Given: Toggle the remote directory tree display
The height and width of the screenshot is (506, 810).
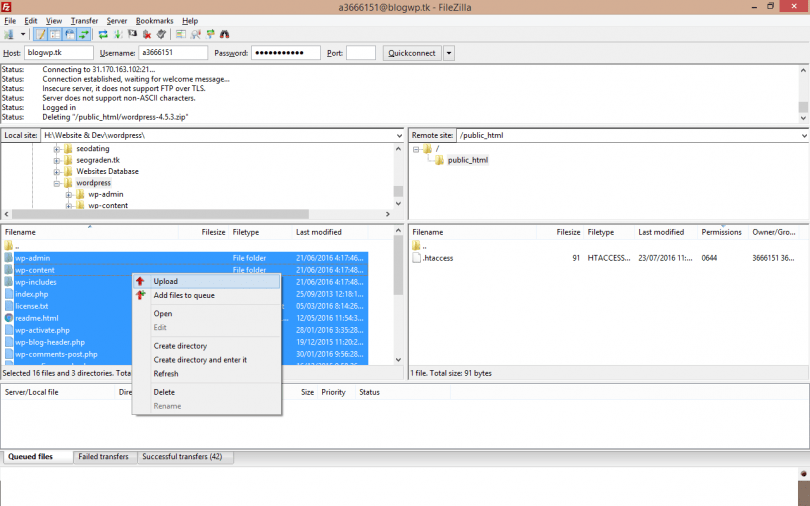Looking at the screenshot, I should click(x=69, y=34).
